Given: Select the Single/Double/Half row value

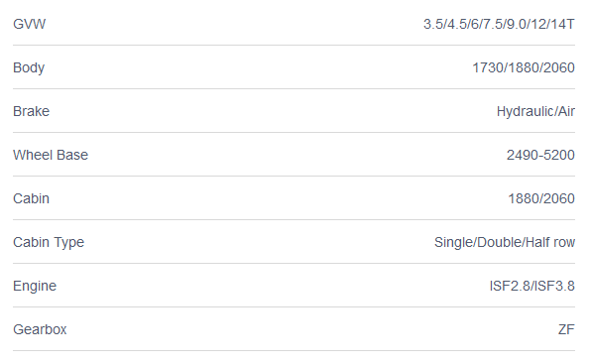Looking at the screenshot, I should coord(505,242).
